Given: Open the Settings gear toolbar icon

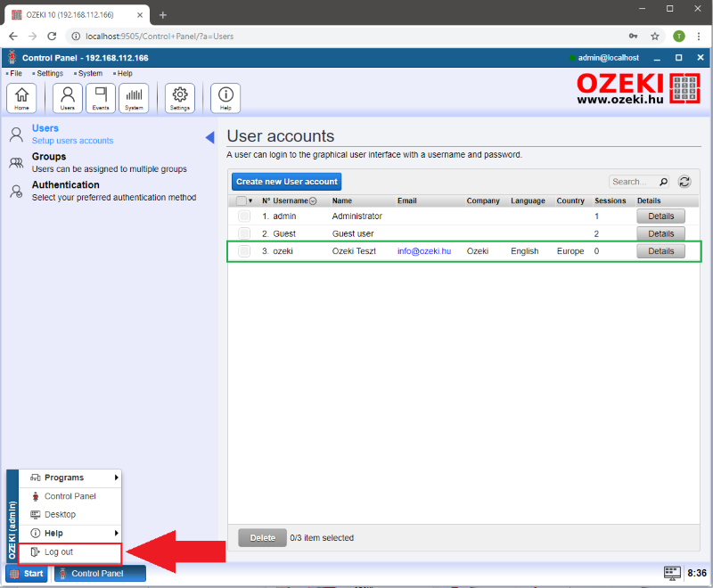Looking at the screenshot, I should click(x=180, y=97).
